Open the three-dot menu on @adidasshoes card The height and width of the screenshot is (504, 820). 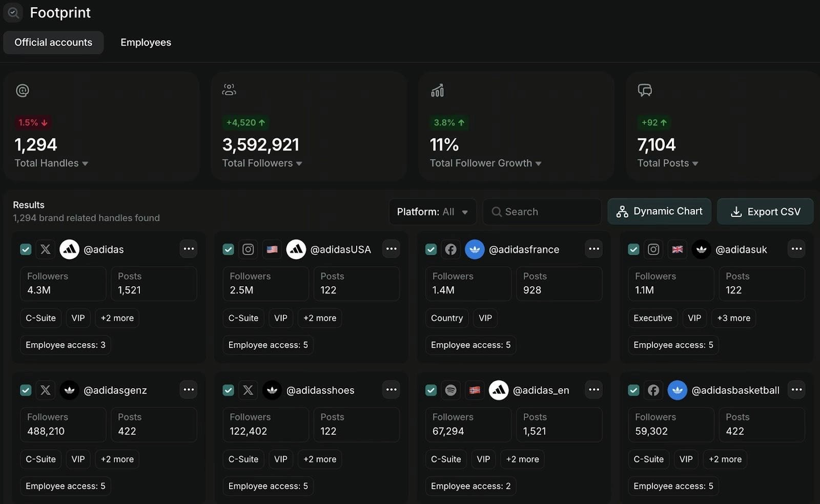tap(392, 390)
